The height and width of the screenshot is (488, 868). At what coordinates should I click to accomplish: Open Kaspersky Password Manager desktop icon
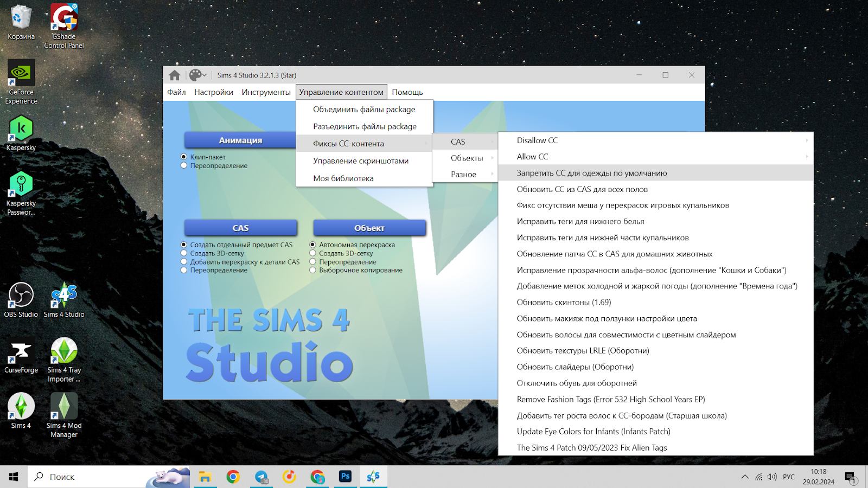pyautogui.click(x=21, y=194)
